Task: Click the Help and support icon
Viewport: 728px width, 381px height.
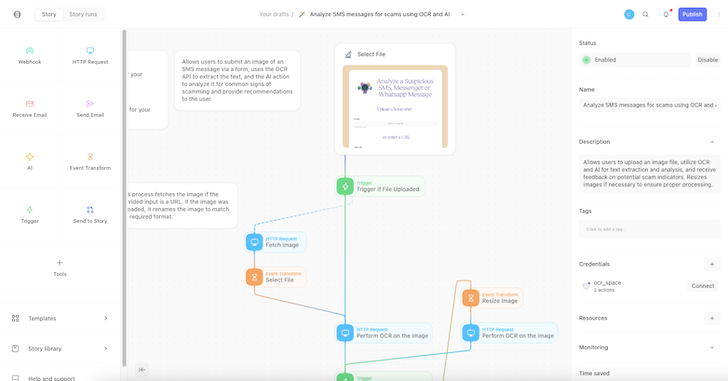Action: [15, 378]
